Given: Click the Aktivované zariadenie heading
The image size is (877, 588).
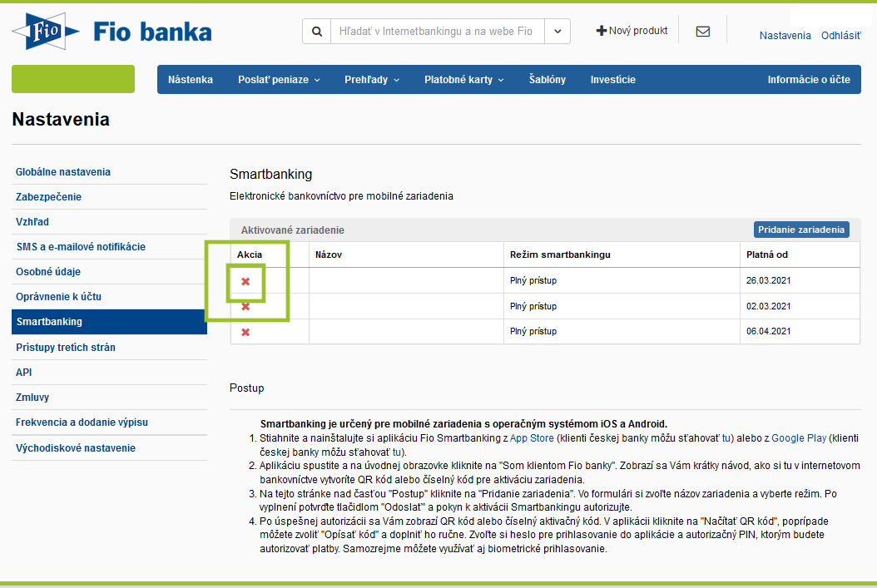Looking at the screenshot, I should tap(293, 230).
